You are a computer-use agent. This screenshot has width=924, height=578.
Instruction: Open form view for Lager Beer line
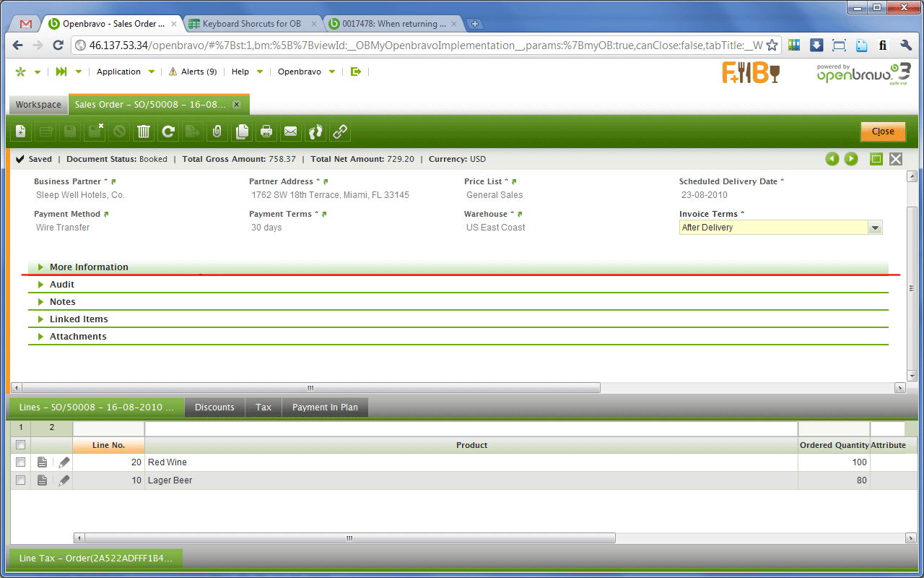click(43, 480)
